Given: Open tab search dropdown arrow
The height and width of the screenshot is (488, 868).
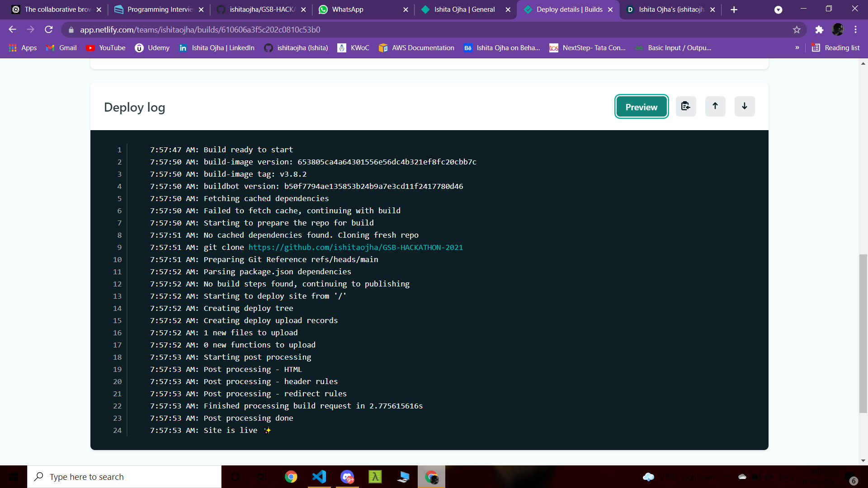Looking at the screenshot, I should coord(778,9).
